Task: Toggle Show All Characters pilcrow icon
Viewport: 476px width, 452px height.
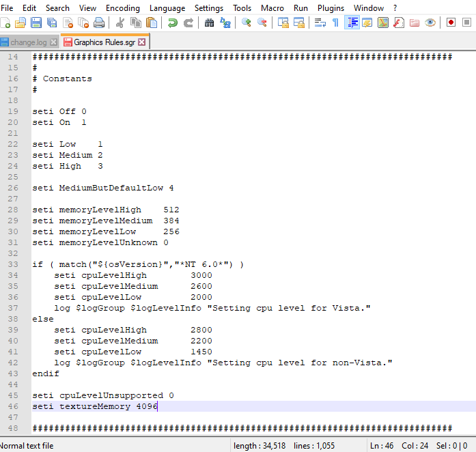Action: 335,23
